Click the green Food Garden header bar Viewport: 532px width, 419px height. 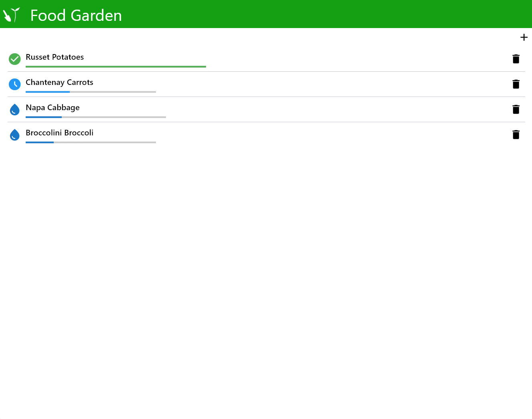click(266, 14)
